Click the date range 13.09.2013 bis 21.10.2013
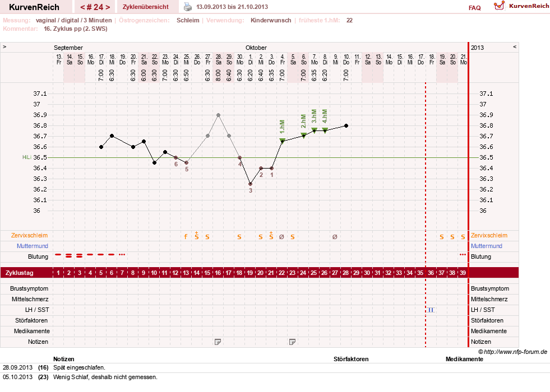 232,7
